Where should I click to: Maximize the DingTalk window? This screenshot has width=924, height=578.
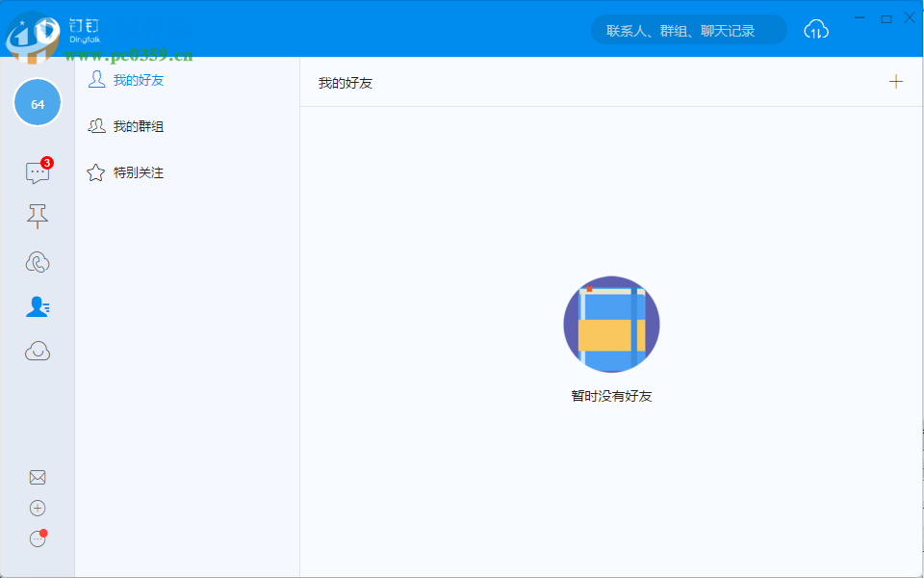(885, 19)
